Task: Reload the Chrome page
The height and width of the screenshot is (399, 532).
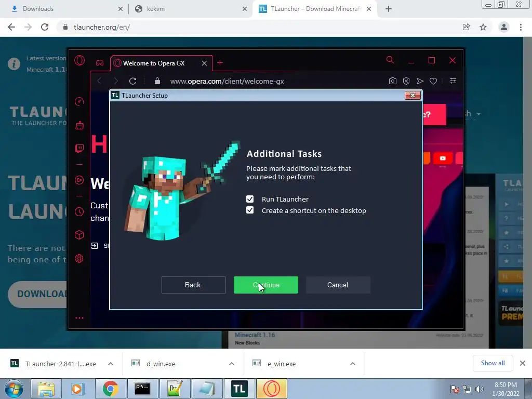Action: [45, 27]
